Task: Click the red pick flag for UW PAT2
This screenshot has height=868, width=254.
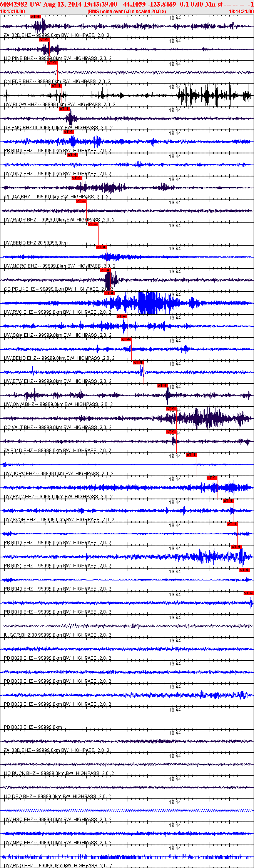Action: [212, 478]
